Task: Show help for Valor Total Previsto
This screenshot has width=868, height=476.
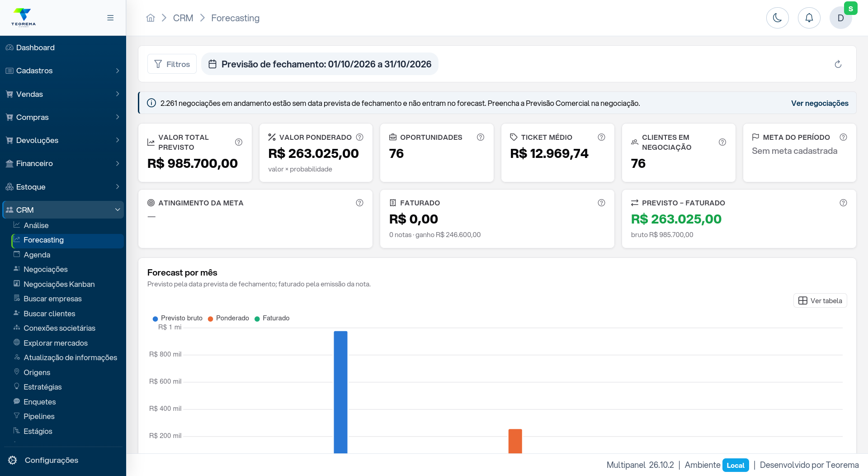Action: tap(239, 142)
